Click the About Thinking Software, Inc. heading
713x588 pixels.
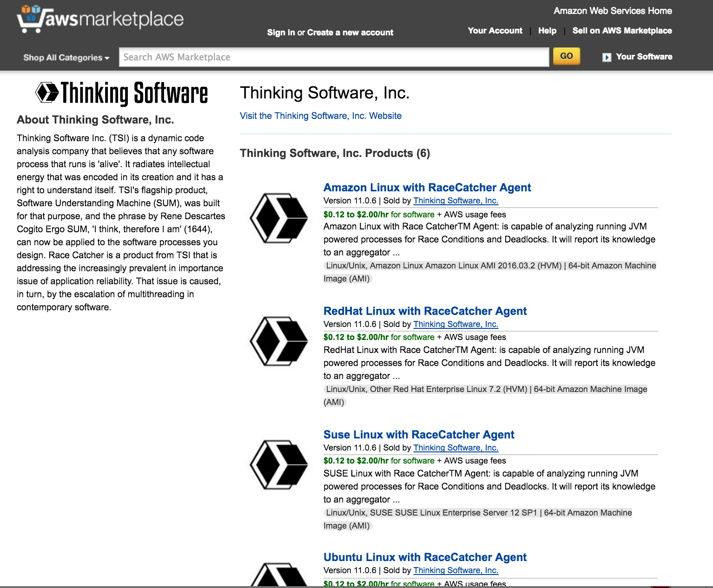(95, 120)
